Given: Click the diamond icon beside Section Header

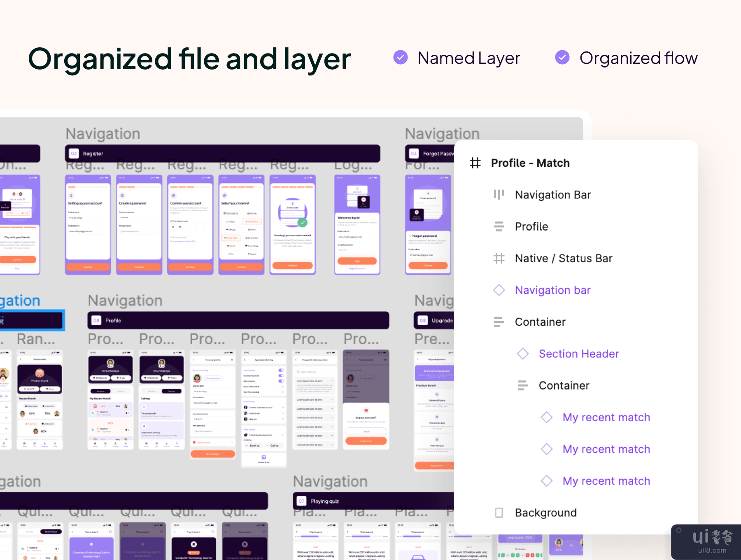Looking at the screenshot, I should 522,354.
